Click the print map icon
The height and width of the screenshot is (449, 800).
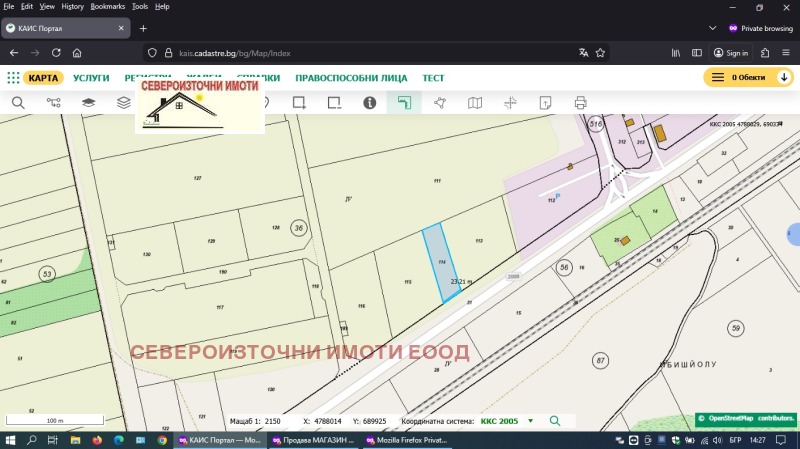pos(580,102)
